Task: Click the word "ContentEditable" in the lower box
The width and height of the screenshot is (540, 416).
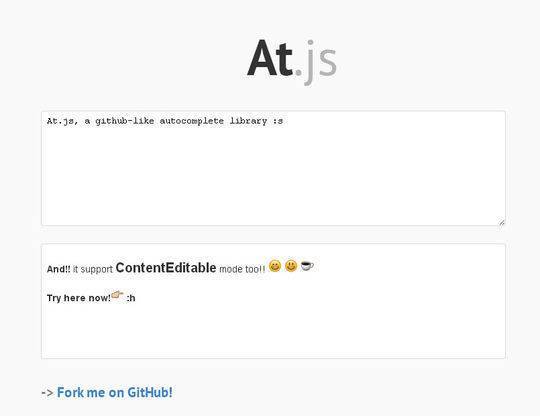Action: pyautogui.click(x=166, y=268)
